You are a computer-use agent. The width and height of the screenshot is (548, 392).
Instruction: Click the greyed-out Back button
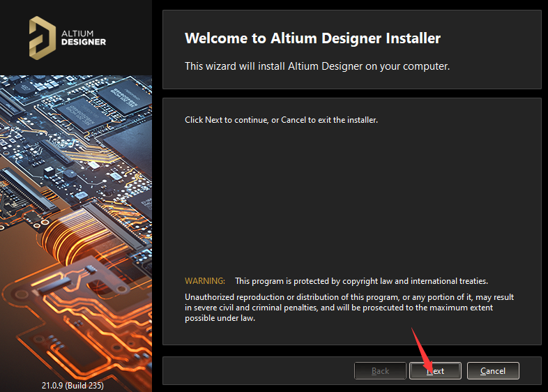380,370
